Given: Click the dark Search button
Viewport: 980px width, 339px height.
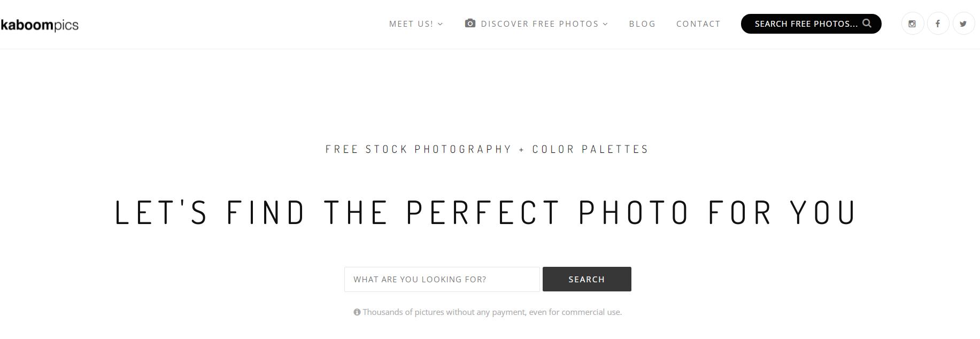Looking at the screenshot, I should [587, 279].
